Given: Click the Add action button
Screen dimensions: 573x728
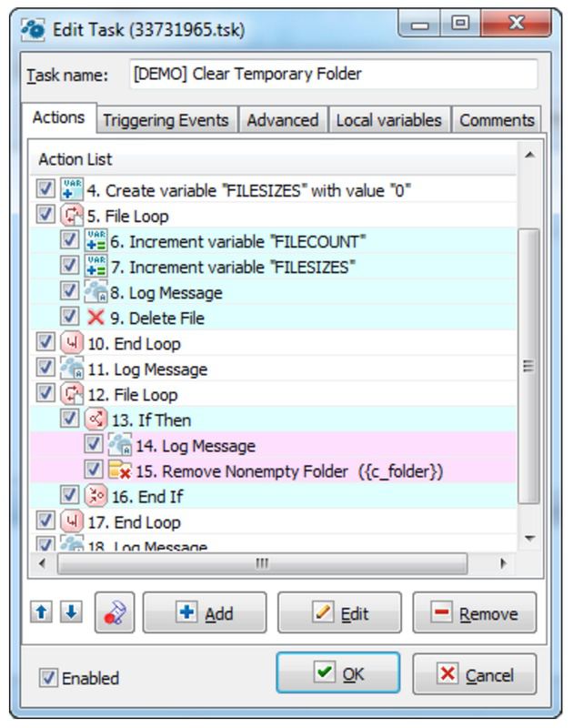Looking at the screenshot, I should pos(205,612).
